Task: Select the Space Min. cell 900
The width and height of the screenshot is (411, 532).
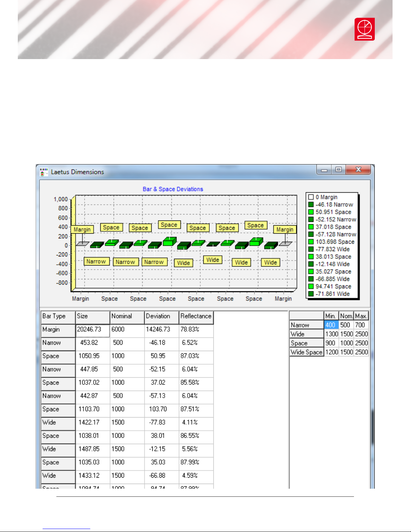Action: pyautogui.click(x=331, y=343)
